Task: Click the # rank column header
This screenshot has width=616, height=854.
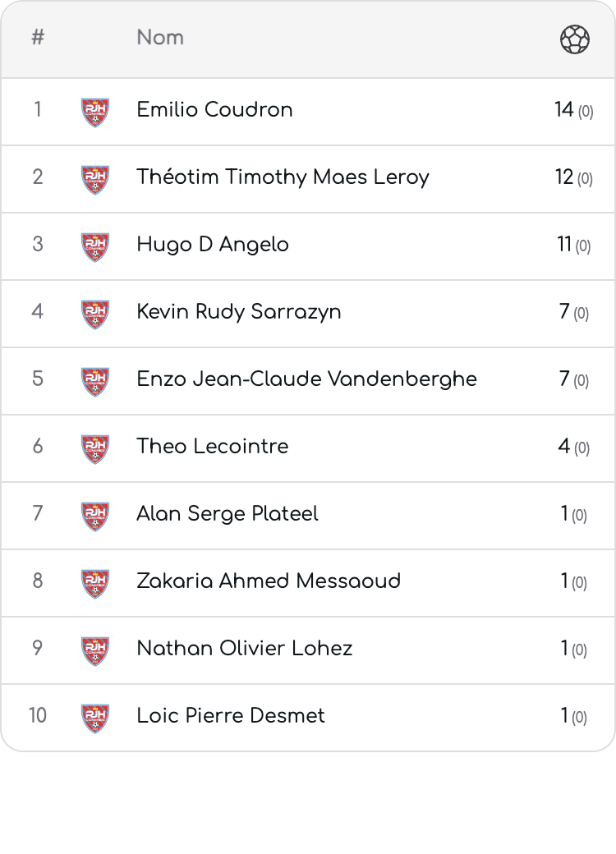Action: (x=38, y=38)
